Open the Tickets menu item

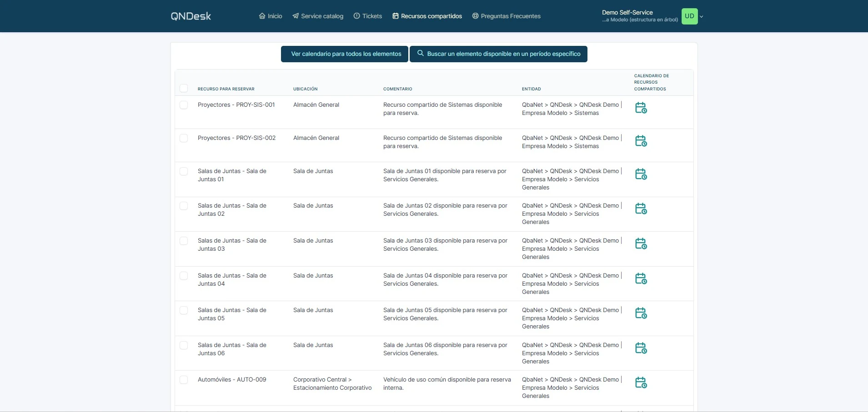(368, 16)
